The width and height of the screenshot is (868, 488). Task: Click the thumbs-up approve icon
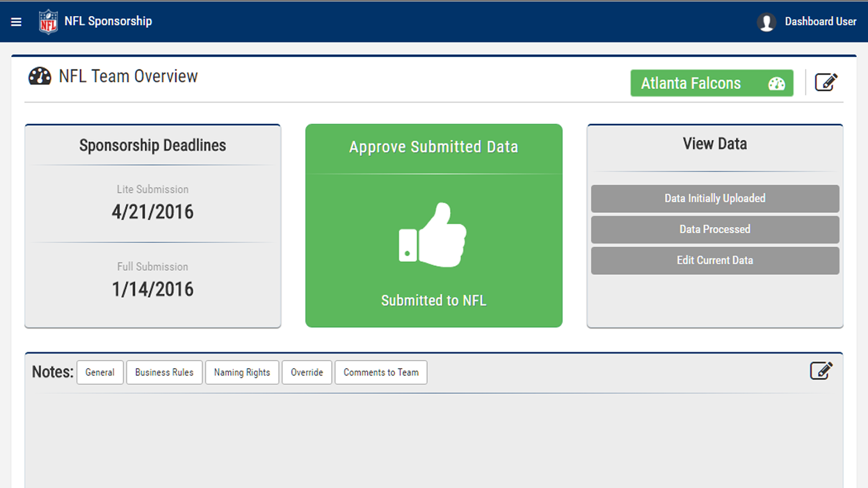433,235
